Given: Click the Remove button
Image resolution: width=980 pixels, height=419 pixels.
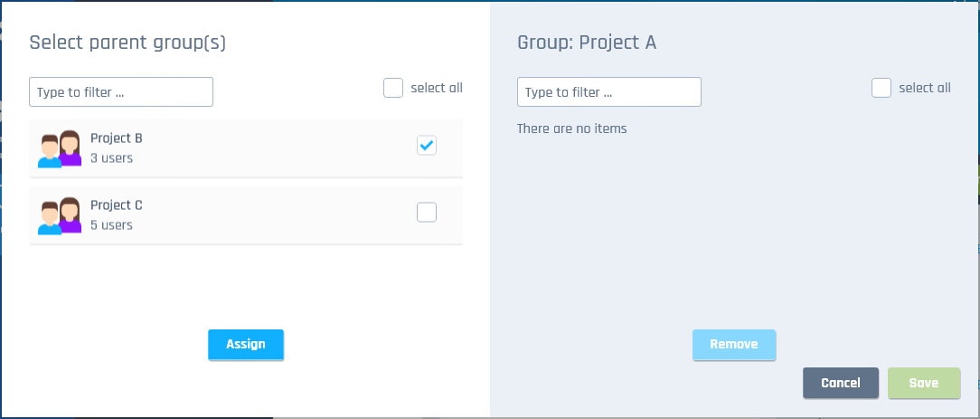Looking at the screenshot, I should click(x=733, y=345).
